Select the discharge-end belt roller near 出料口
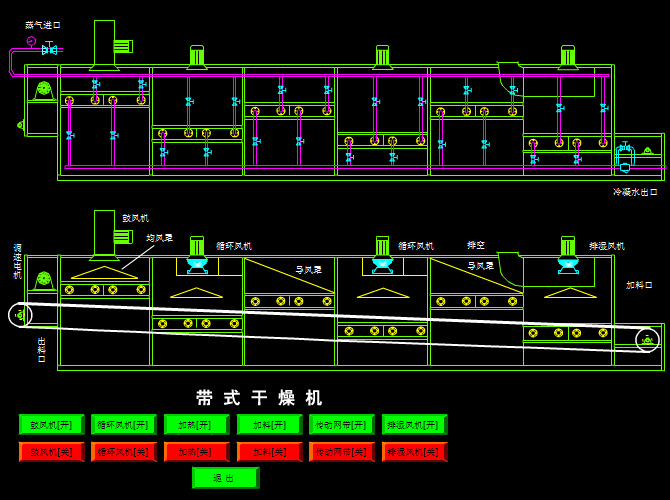Viewport: 670px width, 500px height. click(x=20, y=315)
